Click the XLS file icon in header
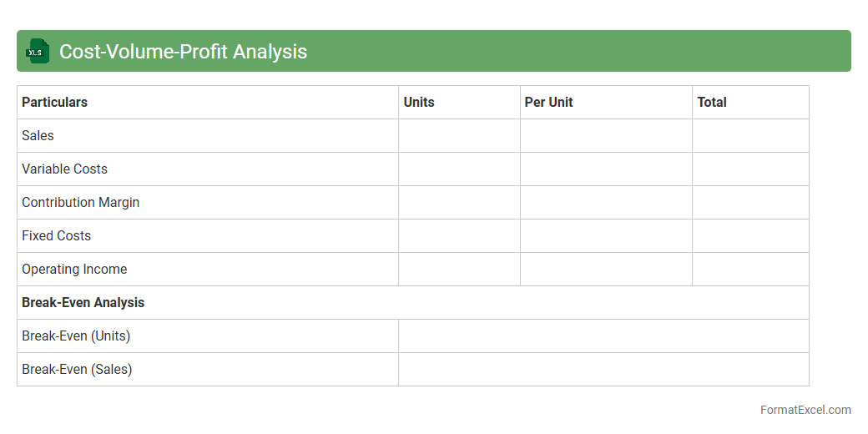 click(x=37, y=51)
